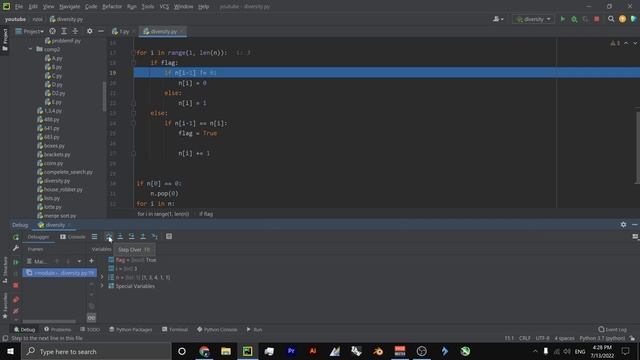
Task: Open the VCS menu
Action: point(164,7)
